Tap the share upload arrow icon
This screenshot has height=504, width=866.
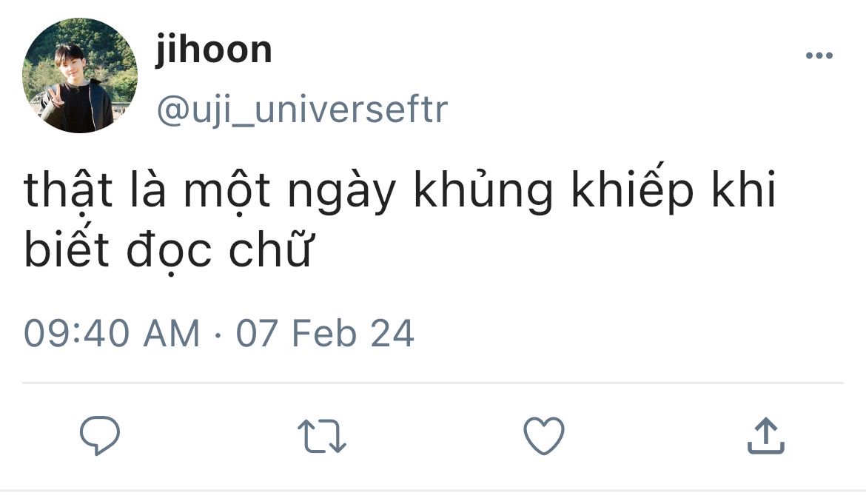765,435
